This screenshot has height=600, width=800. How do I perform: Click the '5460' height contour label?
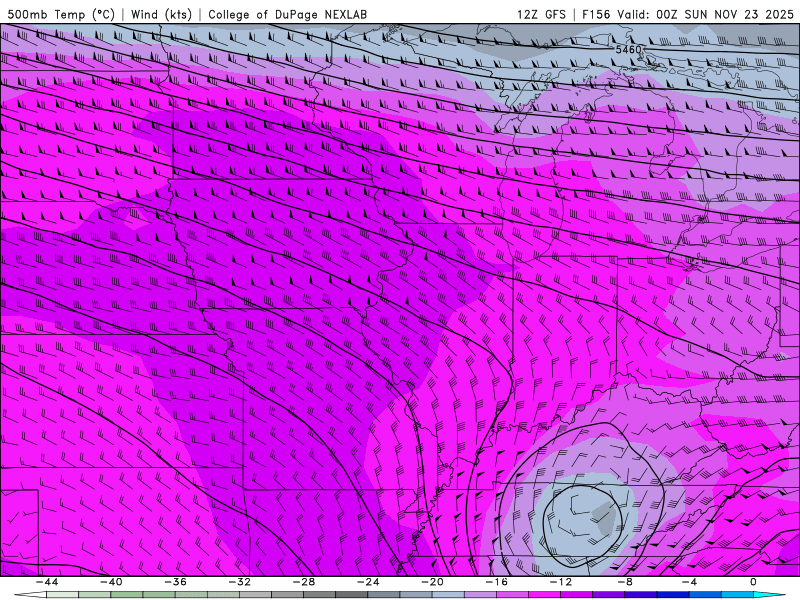tap(628, 49)
